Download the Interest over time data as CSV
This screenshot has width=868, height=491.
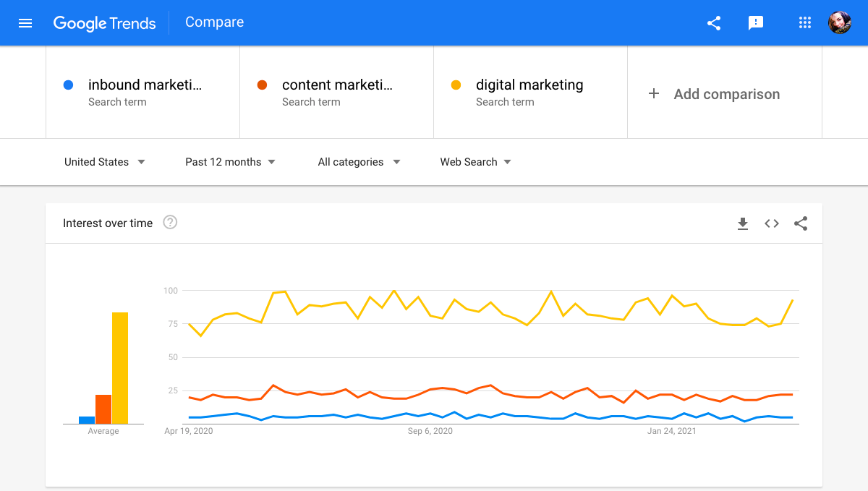click(743, 223)
